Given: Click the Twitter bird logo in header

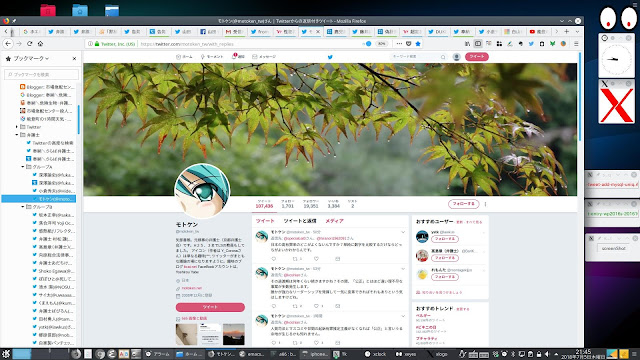Looking at the screenshot, I should point(330,57).
